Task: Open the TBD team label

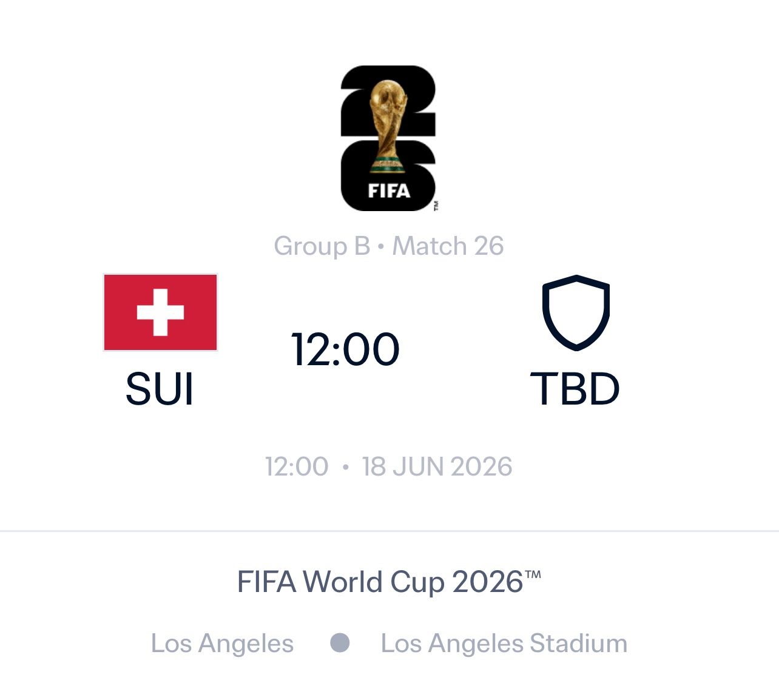Action: click(575, 389)
